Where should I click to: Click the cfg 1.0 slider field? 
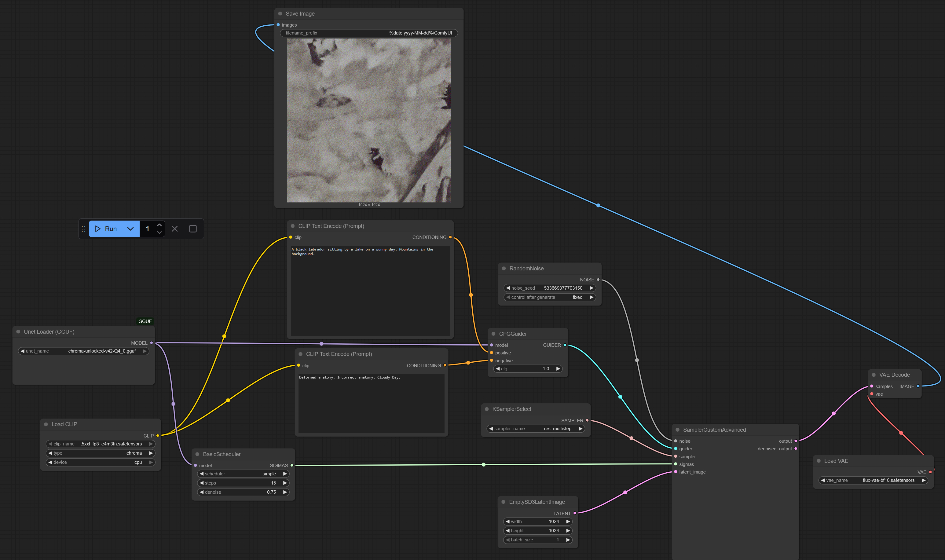pos(528,369)
